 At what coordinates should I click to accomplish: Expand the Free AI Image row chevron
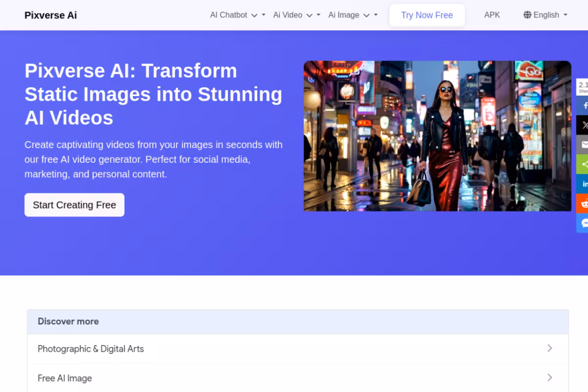pyautogui.click(x=550, y=377)
